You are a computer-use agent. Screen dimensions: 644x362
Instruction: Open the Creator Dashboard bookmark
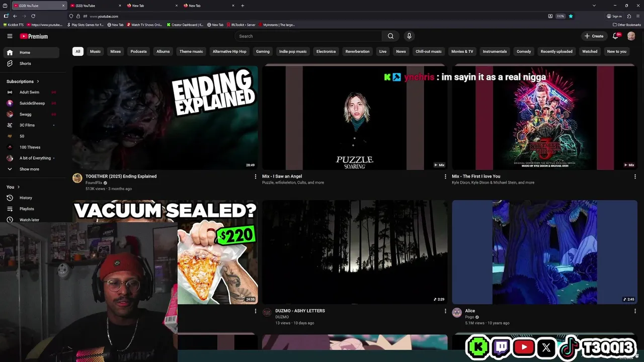(185, 25)
